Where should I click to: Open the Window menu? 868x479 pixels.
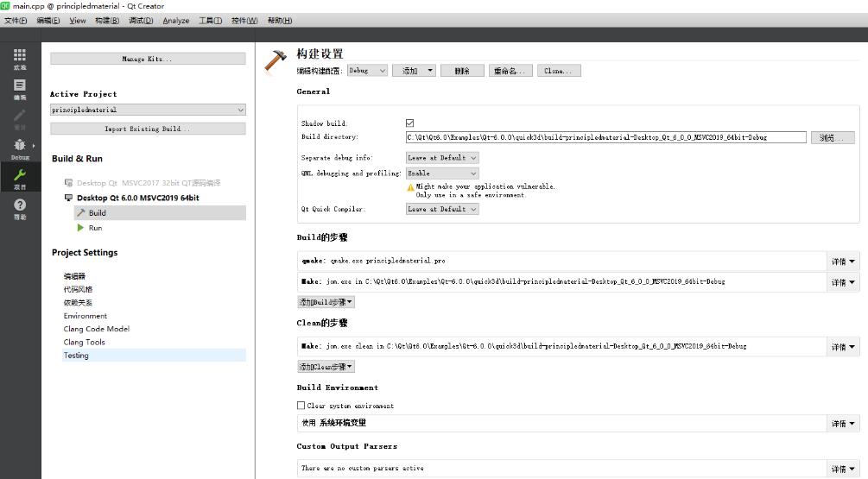pyautogui.click(x=244, y=21)
